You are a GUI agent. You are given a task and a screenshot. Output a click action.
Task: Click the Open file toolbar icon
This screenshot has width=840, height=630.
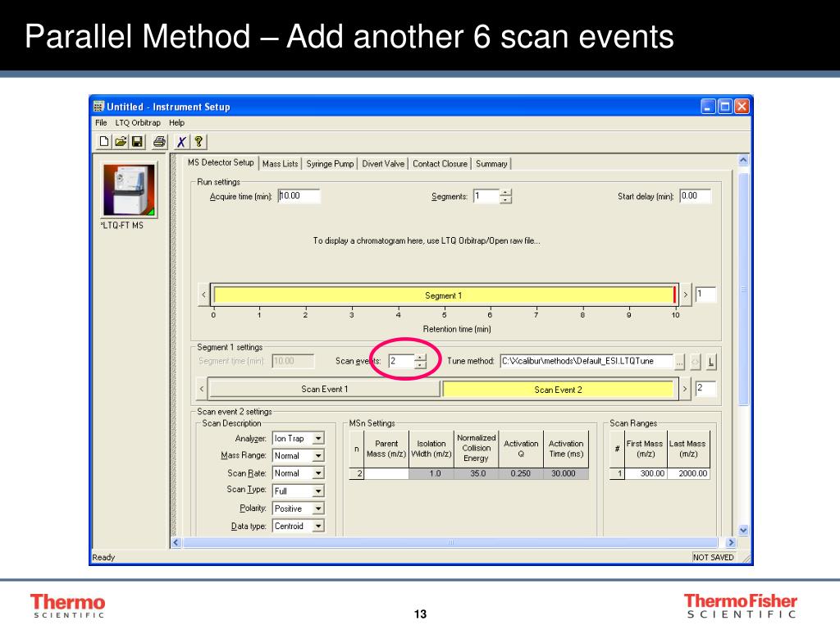click(121, 141)
